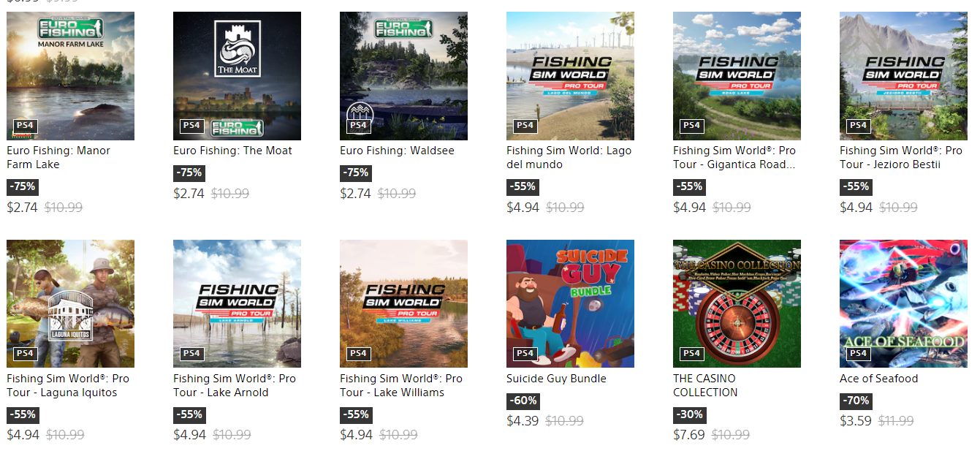Click the Euro Fishing: The Moat title
The height and width of the screenshot is (451, 980).
pyautogui.click(x=232, y=151)
